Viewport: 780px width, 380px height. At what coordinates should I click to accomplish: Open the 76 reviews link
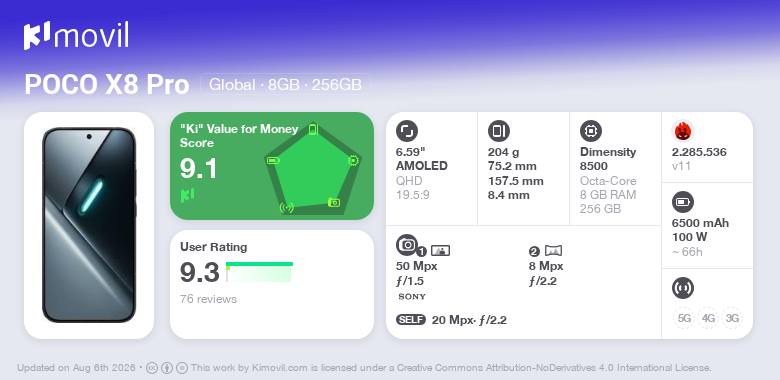point(208,299)
